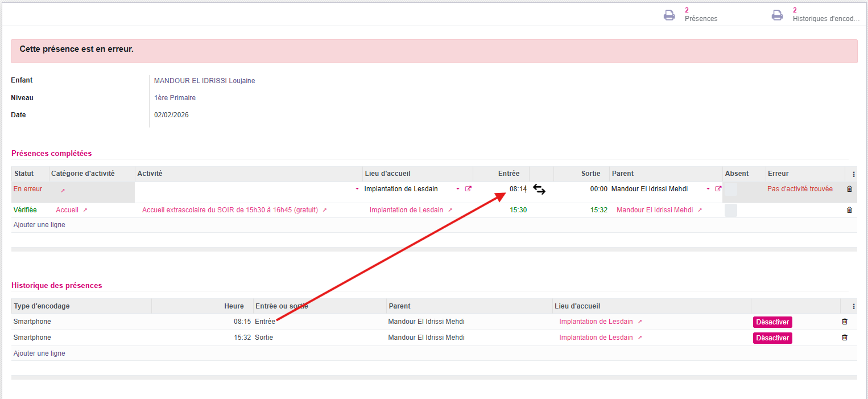Open the Historiques d'encodage stat button
This screenshot has width=868, height=399.
pos(816,15)
